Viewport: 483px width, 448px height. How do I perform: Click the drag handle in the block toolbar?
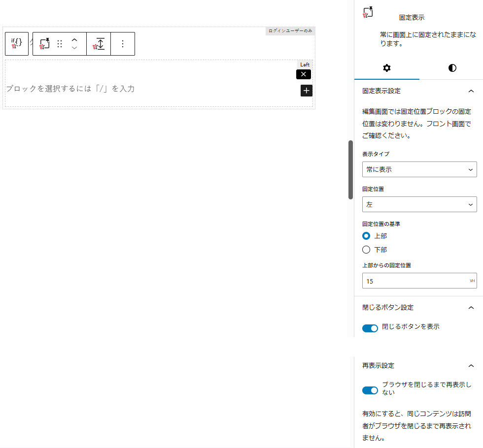coord(60,44)
